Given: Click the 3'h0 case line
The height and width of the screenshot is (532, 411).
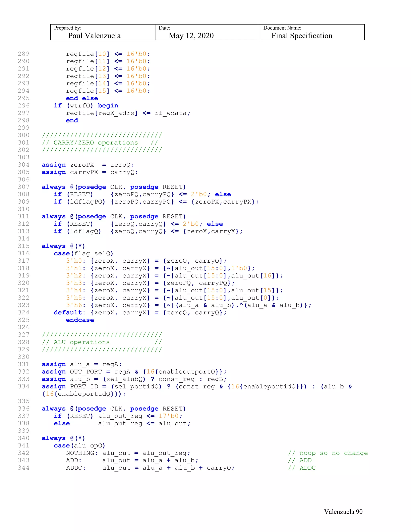Looking at the screenshot, I should point(146,261).
